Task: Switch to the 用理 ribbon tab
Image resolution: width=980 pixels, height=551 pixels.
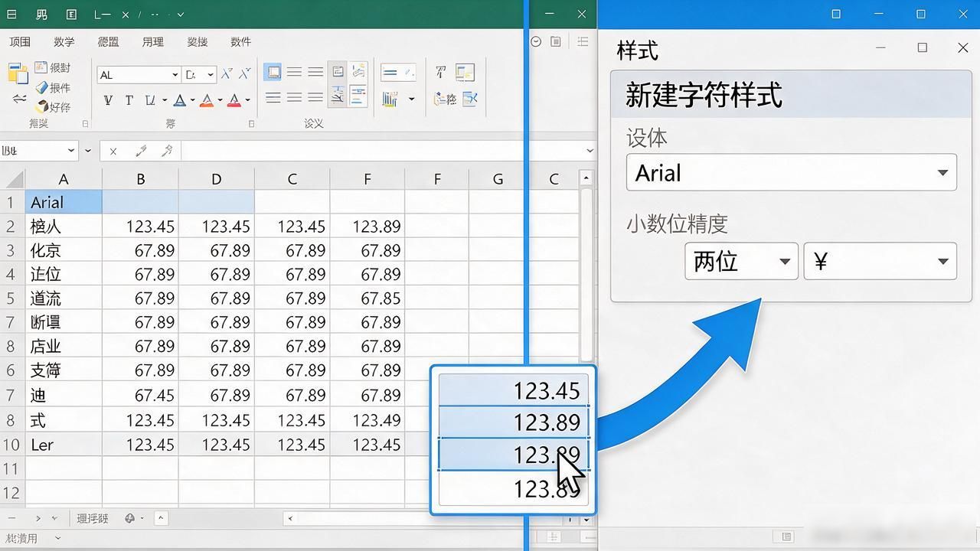Action: [152, 42]
